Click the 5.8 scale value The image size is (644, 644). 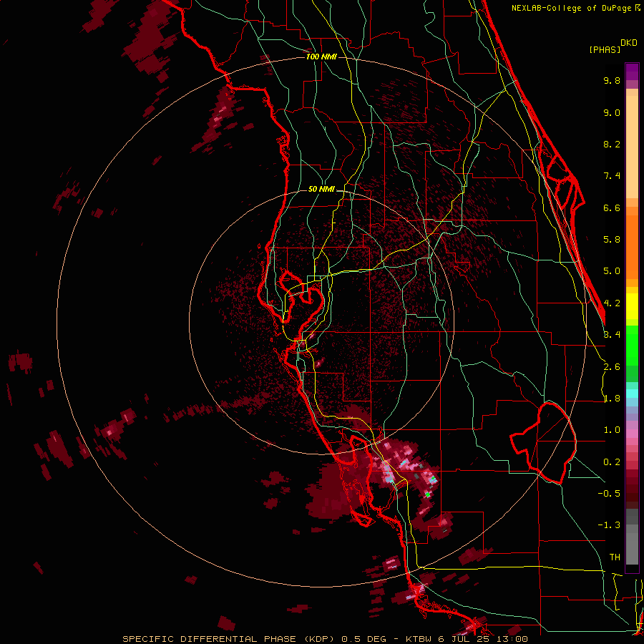coord(612,240)
